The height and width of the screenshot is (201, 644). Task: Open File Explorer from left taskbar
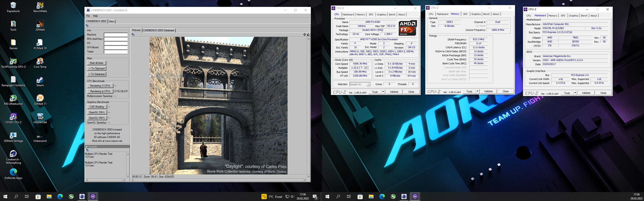coord(49,197)
